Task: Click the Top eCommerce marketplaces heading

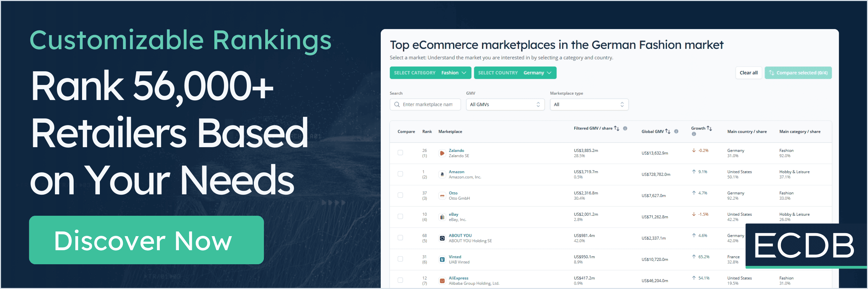Action: (x=557, y=45)
